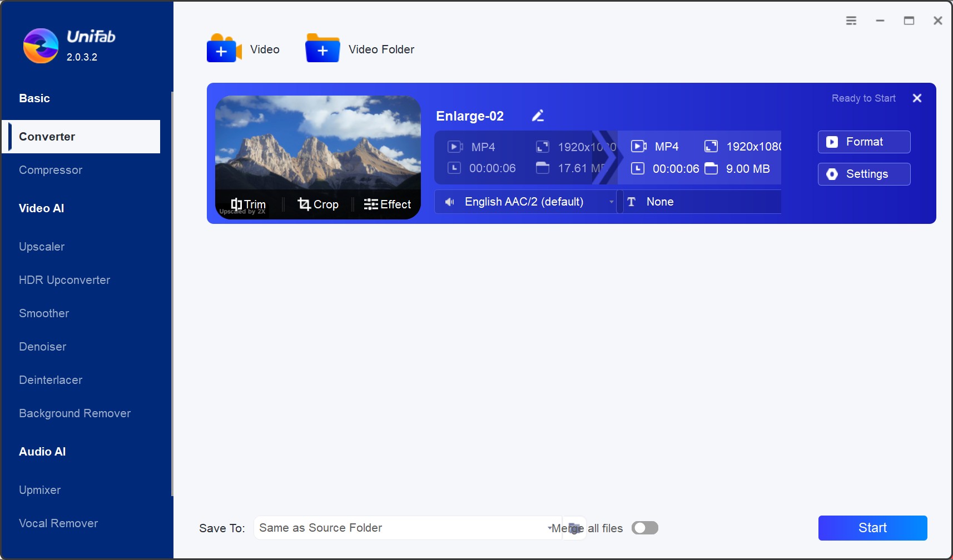Click the source duration clock icon
The image size is (953, 560).
[454, 168]
